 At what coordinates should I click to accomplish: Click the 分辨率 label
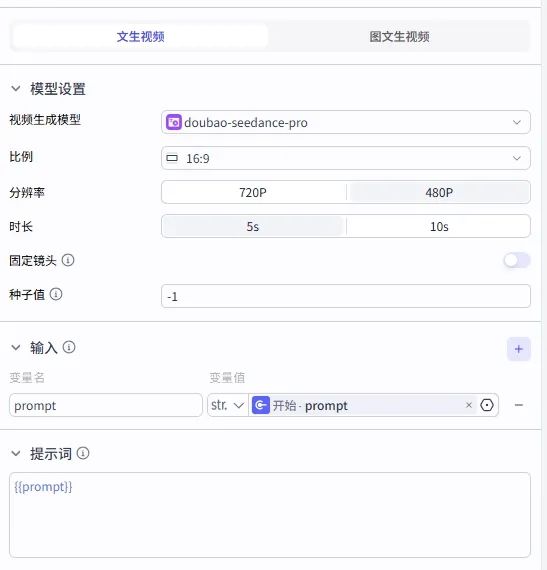tap(27, 192)
